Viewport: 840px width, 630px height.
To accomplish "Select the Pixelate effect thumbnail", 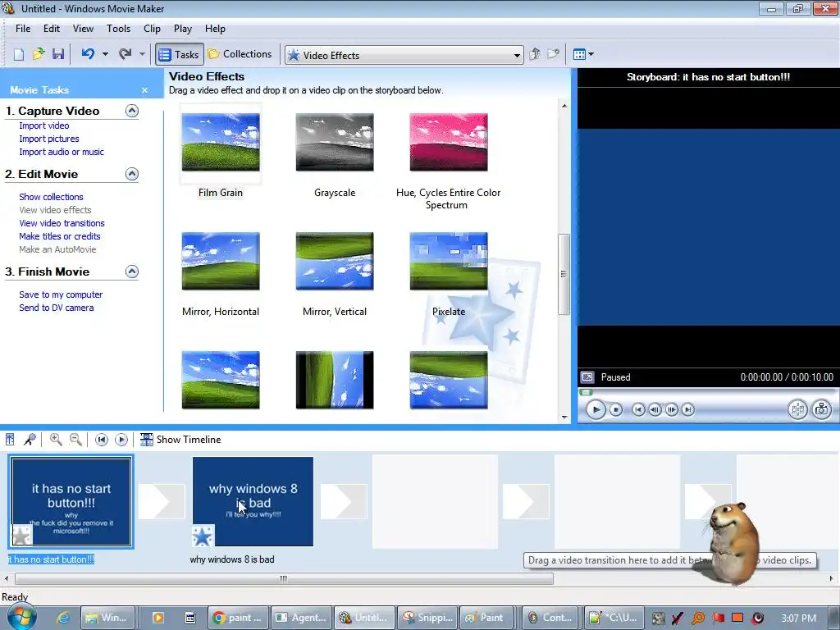I will pos(449,262).
